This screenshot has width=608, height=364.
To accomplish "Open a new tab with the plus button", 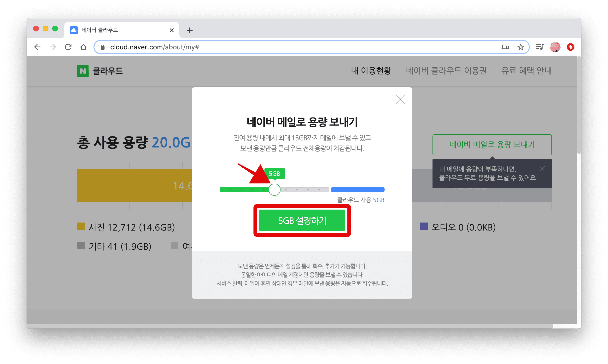I will click(189, 30).
